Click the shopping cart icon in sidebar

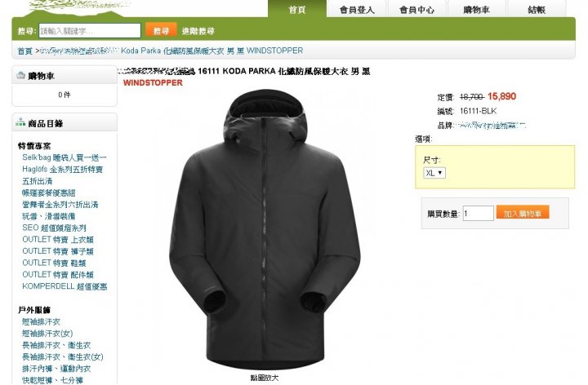[20, 76]
